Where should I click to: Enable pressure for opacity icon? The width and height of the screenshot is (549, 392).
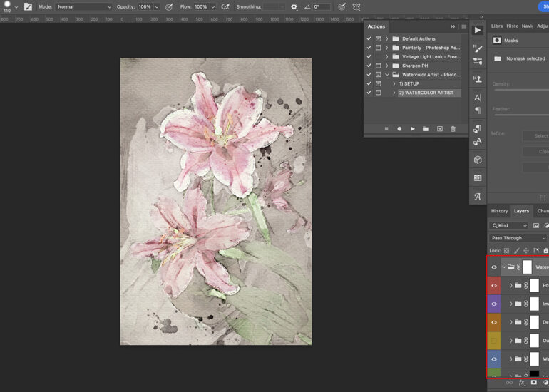click(169, 6)
